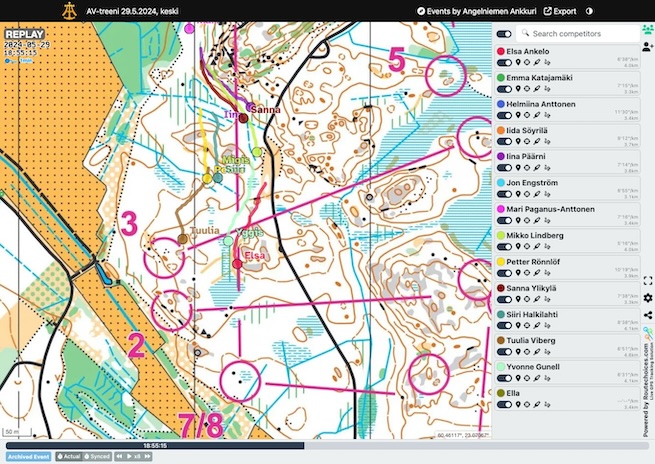The image size is (655, 464).
Task: Hide Emma Katajamäki's track with toggle
Action: [x=505, y=88]
